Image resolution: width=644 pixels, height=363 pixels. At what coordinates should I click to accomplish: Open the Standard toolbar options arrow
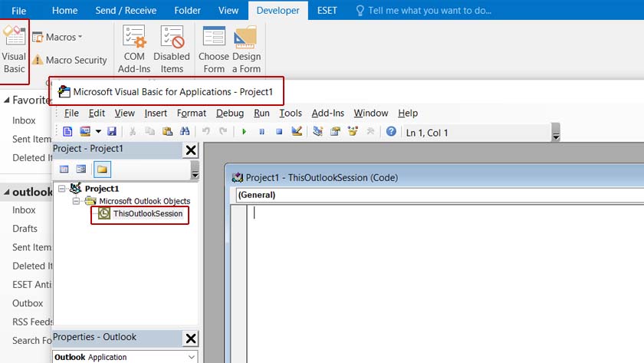pyautogui.click(x=556, y=132)
